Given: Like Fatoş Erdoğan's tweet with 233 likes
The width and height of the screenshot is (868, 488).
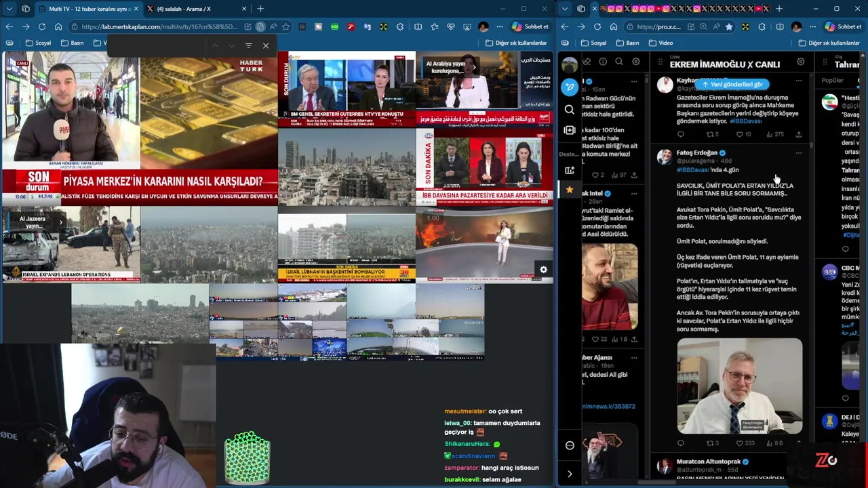Looking at the screenshot, I should tap(745, 443).
